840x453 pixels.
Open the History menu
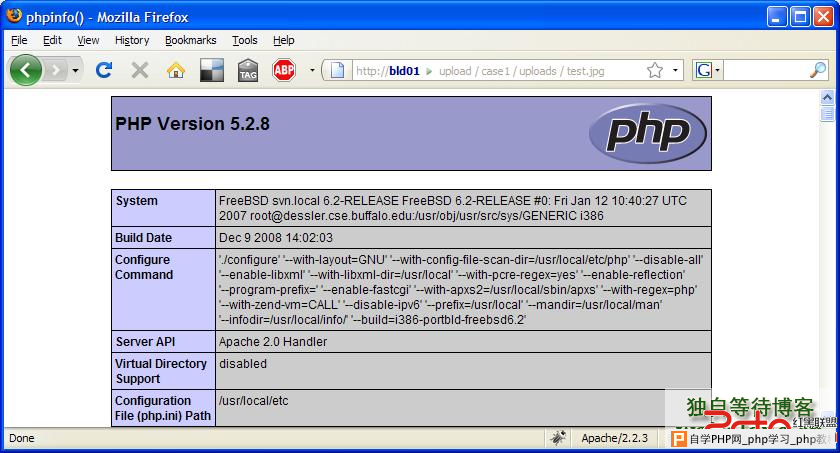pos(132,40)
